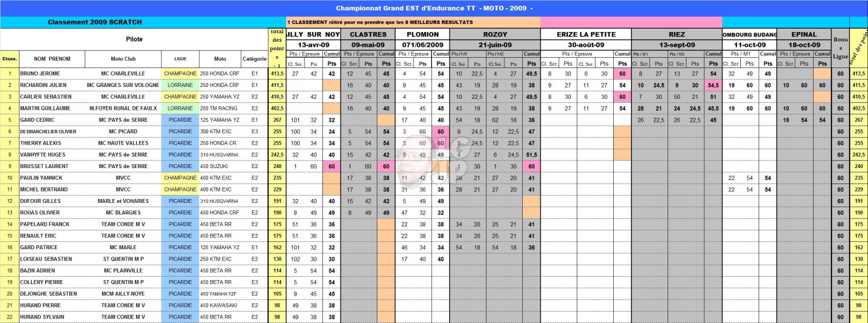
Task: Select pilot name 'DUFOUR GILLES'
Action: pyautogui.click(x=40, y=201)
